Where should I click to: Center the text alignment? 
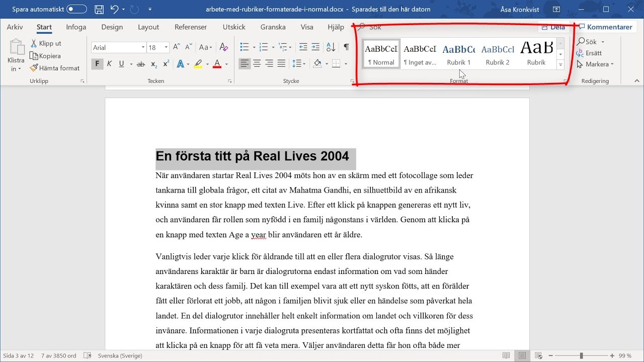(257, 64)
